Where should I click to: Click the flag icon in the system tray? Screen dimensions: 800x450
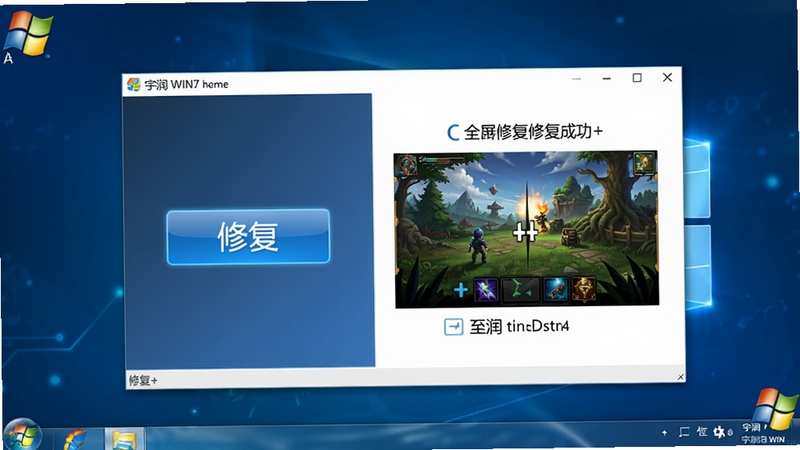684,432
